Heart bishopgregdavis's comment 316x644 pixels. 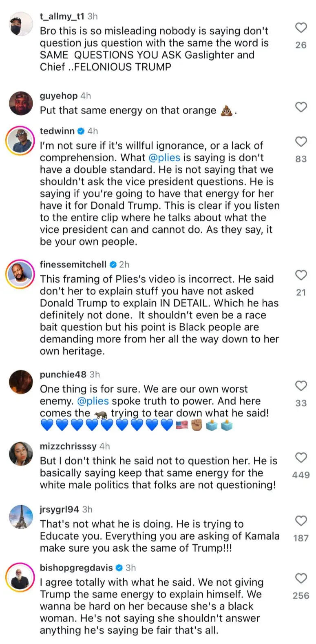[x=301, y=578]
